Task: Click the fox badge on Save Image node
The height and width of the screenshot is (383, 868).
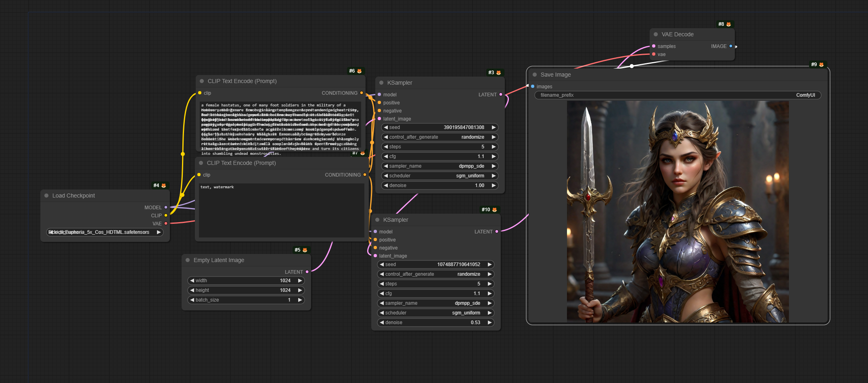Action: pos(821,65)
